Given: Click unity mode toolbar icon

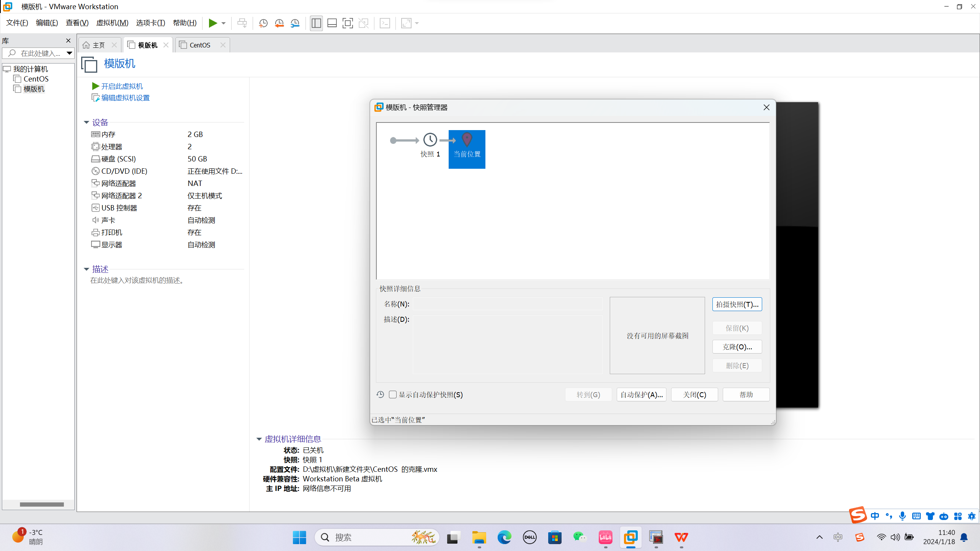Looking at the screenshot, I should 363,23.
